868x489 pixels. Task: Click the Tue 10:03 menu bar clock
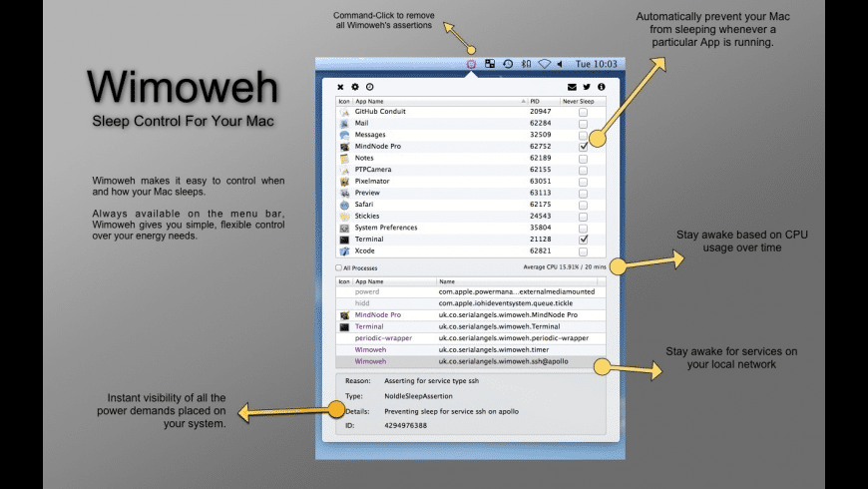(x=597, y=64)
